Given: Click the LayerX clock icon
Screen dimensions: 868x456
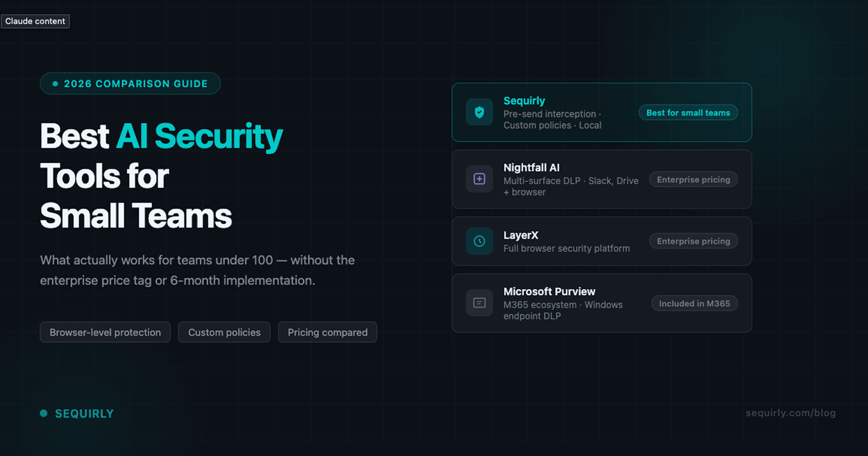Looking at the screenshot, I should (479, 241).
